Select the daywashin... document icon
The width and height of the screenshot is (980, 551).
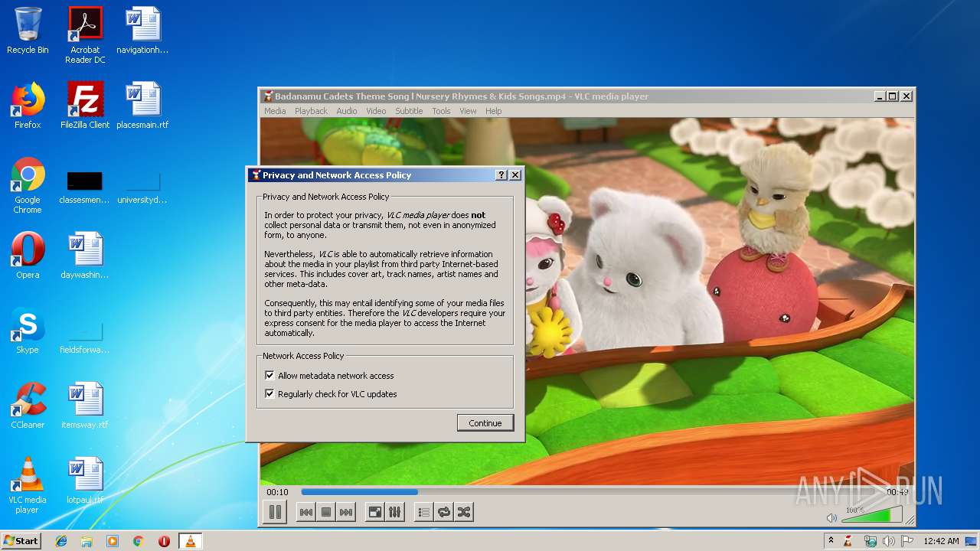[85, 256]
